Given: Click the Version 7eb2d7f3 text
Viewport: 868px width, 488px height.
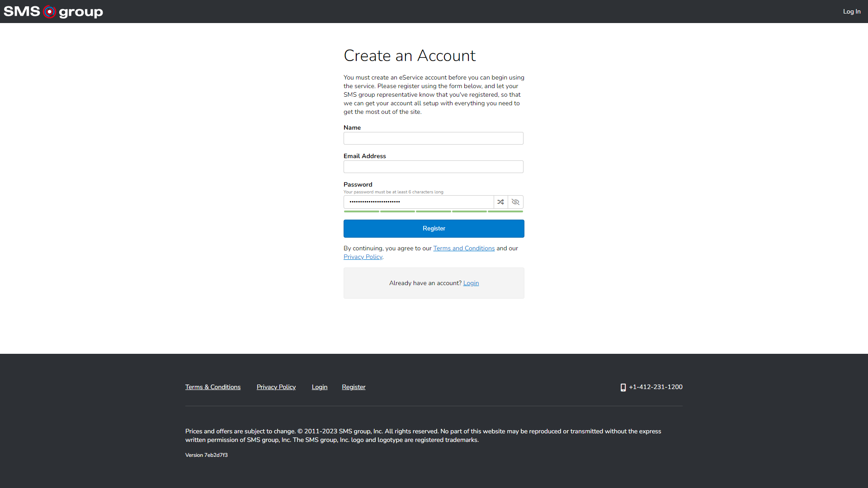Looking at the screenshot, I should 206,455.
